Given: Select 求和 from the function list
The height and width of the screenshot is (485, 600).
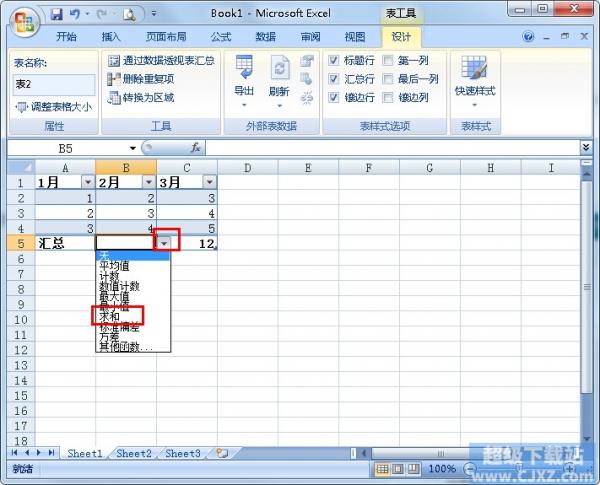Looking at the screenshot, I should (x=109, y=315).
